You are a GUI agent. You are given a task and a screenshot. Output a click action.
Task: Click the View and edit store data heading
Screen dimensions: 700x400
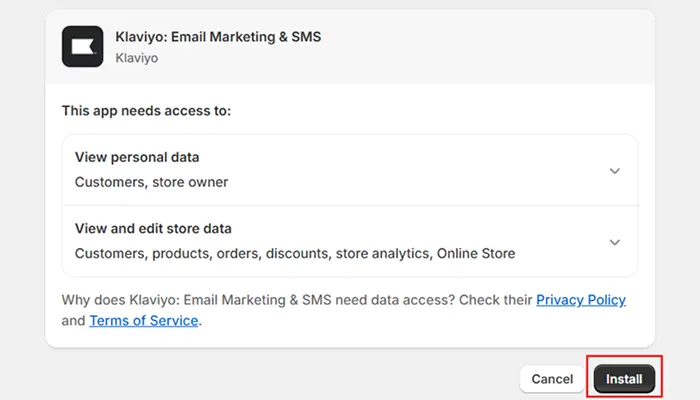pyautogui.click(x=153, y=228)
